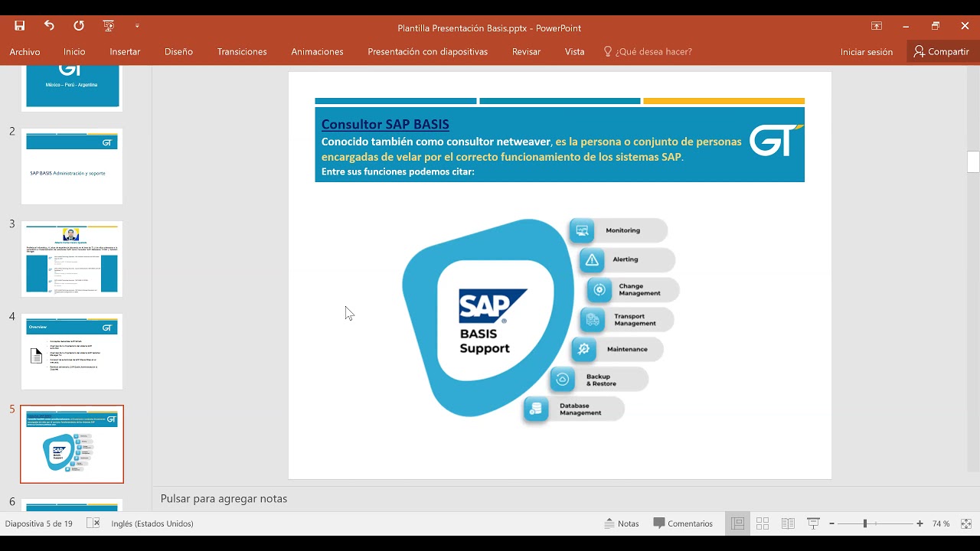Screen dimensions: 980x551
Task: Open the Transiciones tab
Action: point(242,52)
